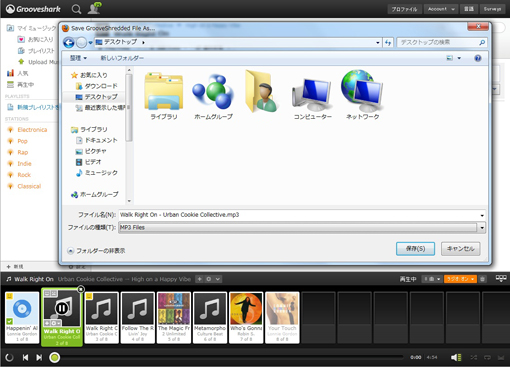This screenshot has height=367, width=510.
Task: Select the Pop station
Action: point(22,141)
